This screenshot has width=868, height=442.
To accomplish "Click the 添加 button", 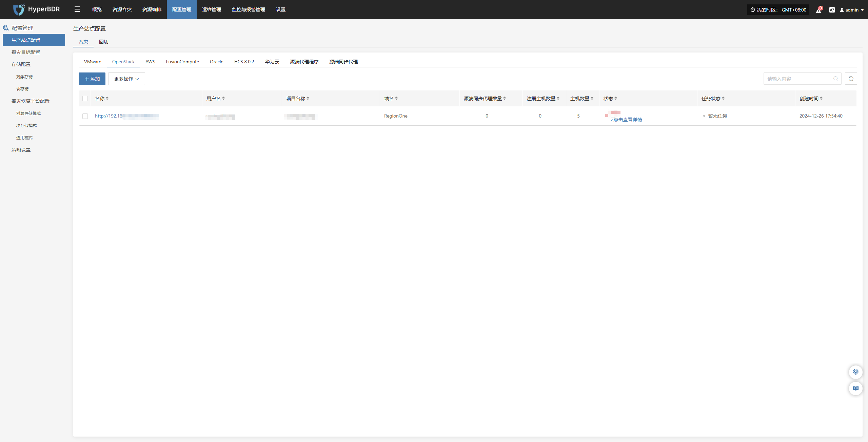I will click(x=92, y=79).
